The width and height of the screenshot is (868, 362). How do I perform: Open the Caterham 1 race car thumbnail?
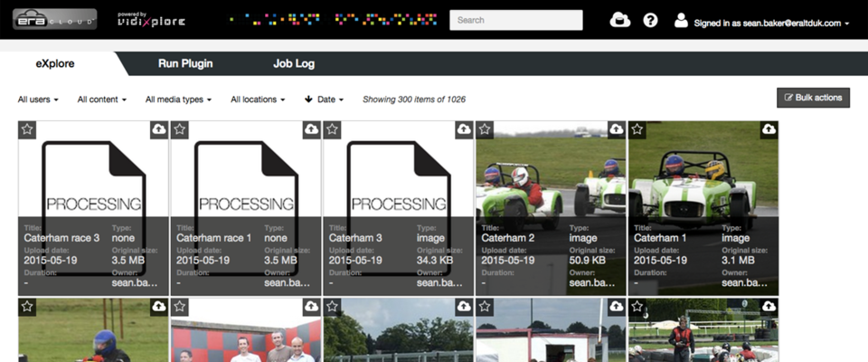pos(703,208)
